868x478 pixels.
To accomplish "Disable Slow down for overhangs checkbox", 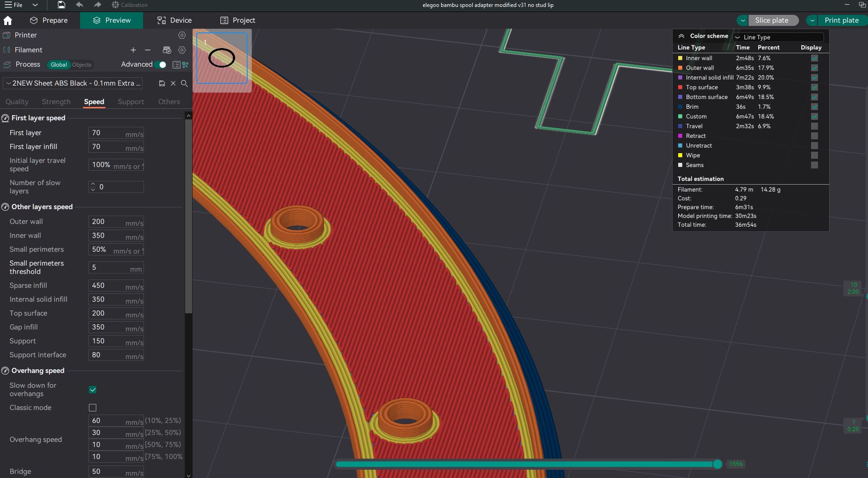I will (x=93, y=390).
